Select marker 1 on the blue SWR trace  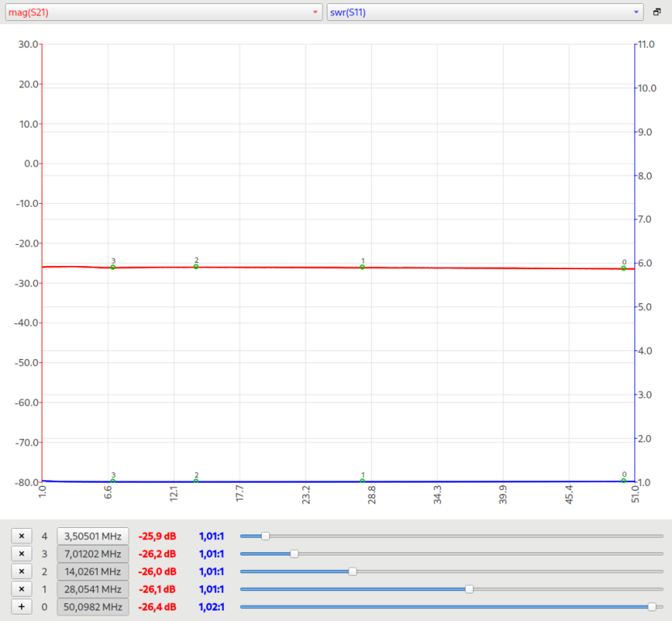pyautogui.click(x=362, y=481)
